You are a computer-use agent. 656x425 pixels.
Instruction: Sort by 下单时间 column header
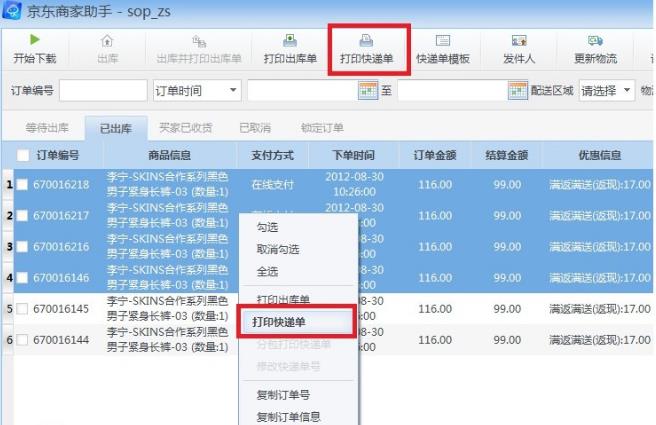(x=354, y=156)
